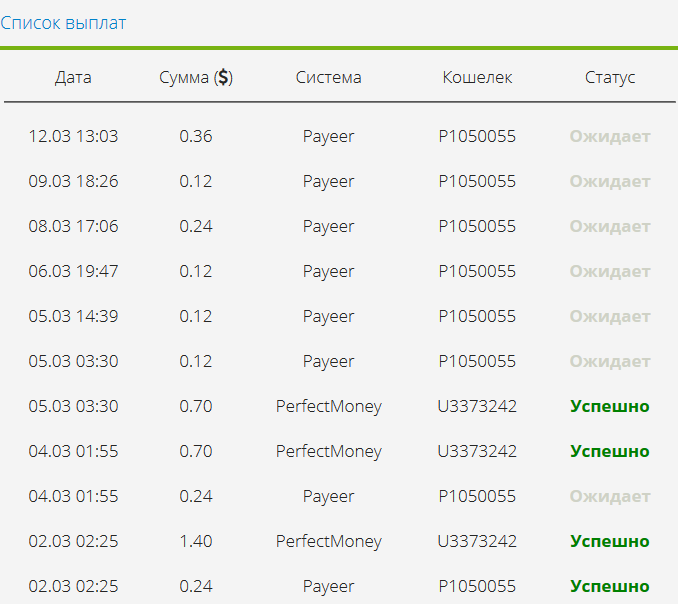Select amount 0.70 in the 05.03 03:30 row
The width and height of the screenshot is (678, 604).
(196, 406)
